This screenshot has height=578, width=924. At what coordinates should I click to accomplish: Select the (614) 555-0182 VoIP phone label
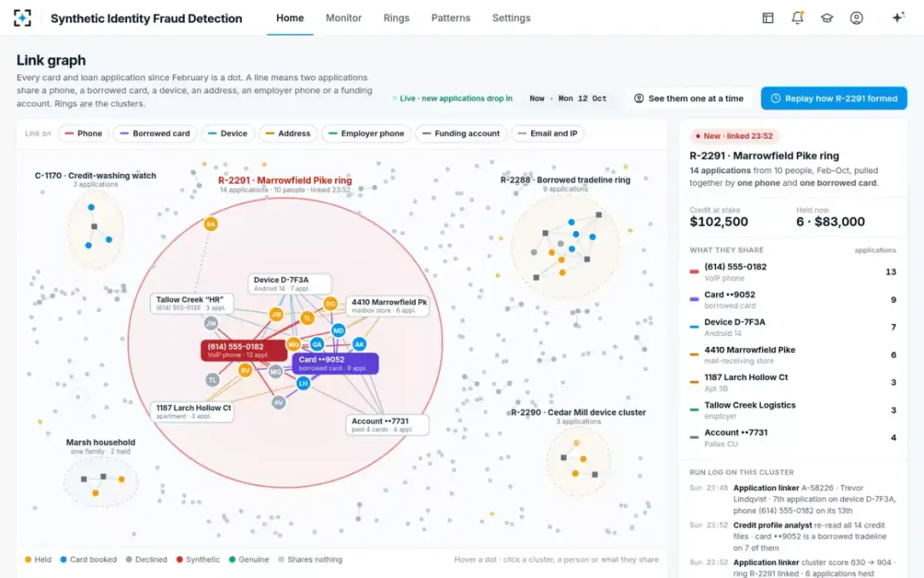(x=244, y=351)
